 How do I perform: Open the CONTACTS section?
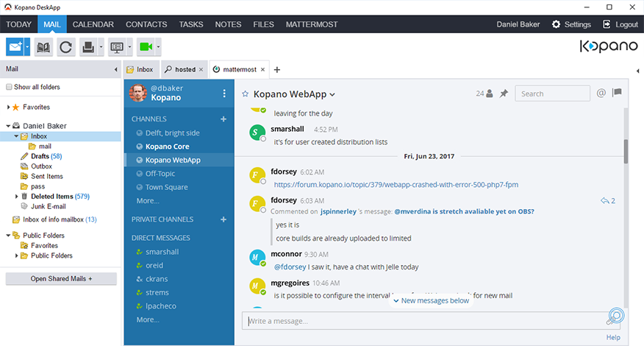(146, 24)
